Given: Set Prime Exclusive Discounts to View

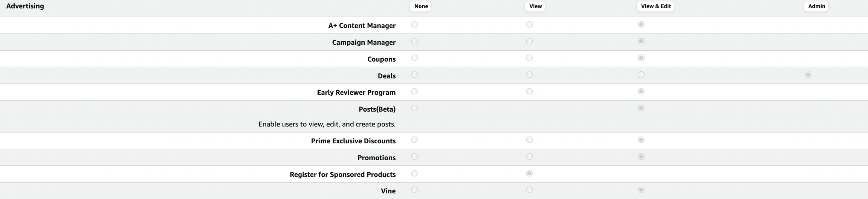Looking at the screenshot, I should (529, 140).
